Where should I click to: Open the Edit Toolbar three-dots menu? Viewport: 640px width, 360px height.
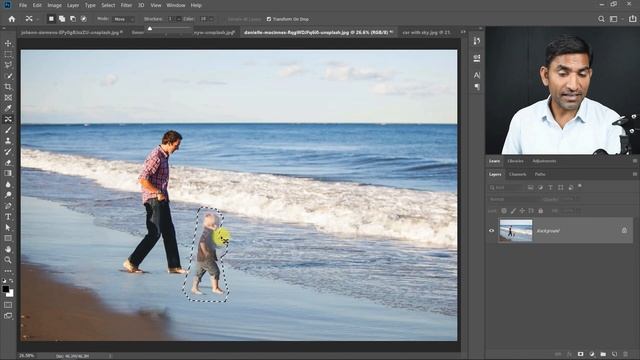[8, 271]
